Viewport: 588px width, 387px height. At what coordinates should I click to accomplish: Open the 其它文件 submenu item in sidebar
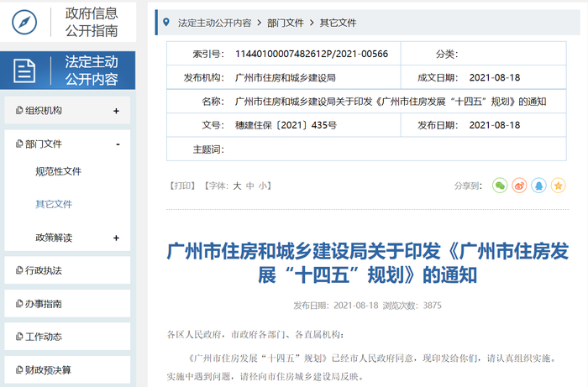(x=54, y=204)
